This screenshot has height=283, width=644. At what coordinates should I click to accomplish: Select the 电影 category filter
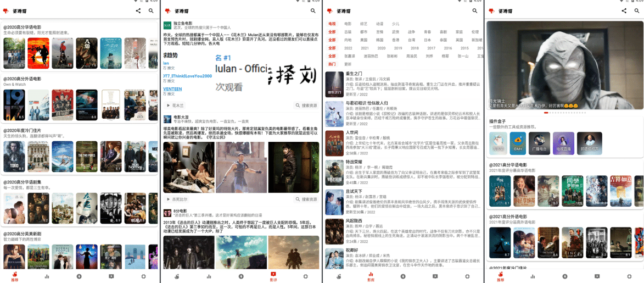tap(348, 24)
